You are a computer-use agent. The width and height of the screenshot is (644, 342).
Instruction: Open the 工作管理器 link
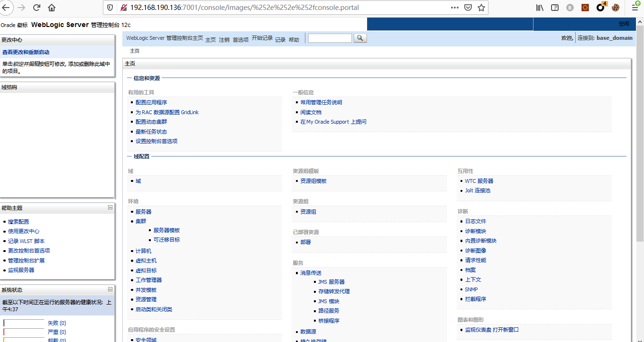(x=148, y=280)
